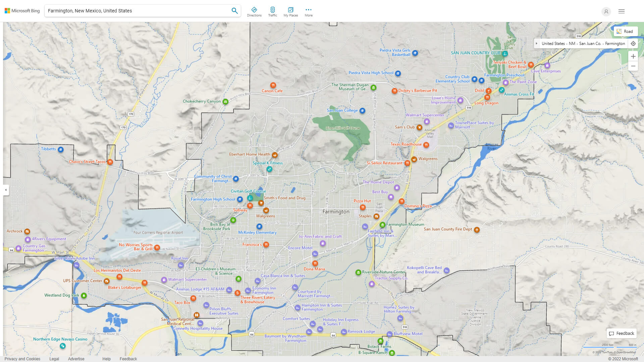Click the Tibbetts school pin
The width and height of the screenshot is (644, 362).
tap(61, 149)
